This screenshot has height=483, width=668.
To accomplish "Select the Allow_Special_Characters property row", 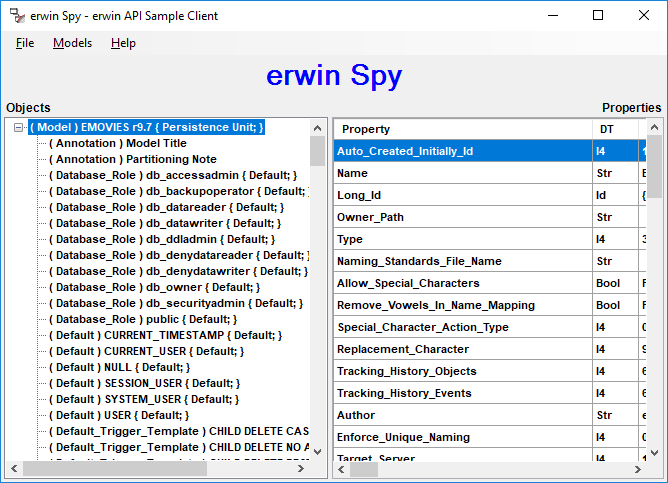I will 409,283.
